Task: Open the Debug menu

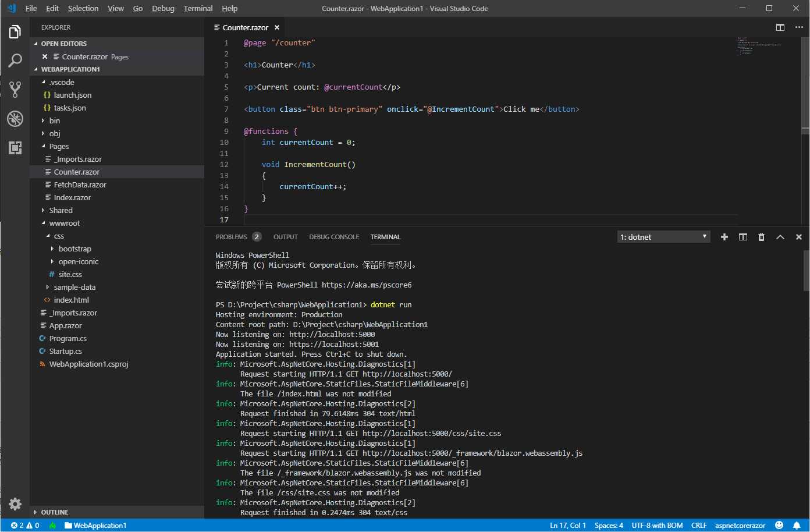Action: [163, 8]
